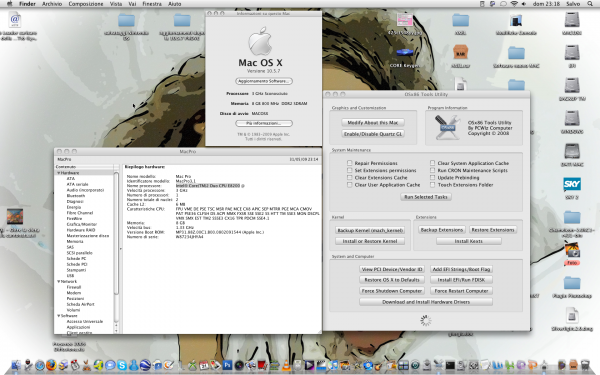Click Run Selected Tasks button
This screenshot has height=375, width=600.
click(426, 197)
